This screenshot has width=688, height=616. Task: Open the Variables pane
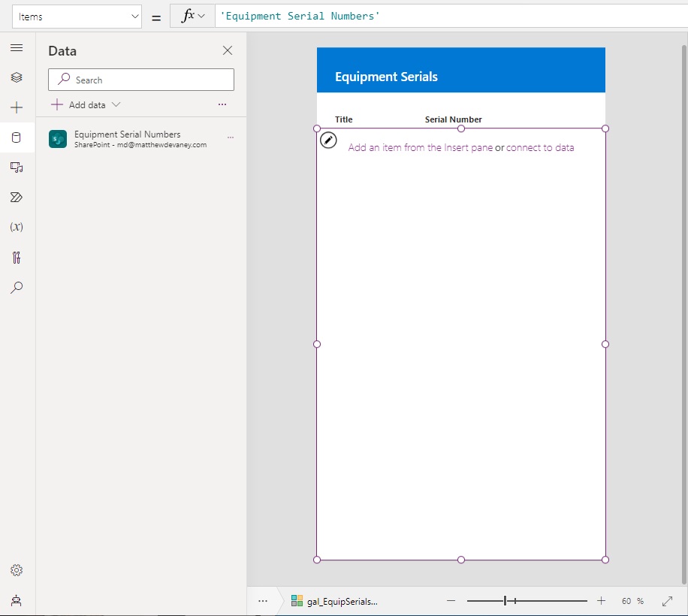(17, 227)
